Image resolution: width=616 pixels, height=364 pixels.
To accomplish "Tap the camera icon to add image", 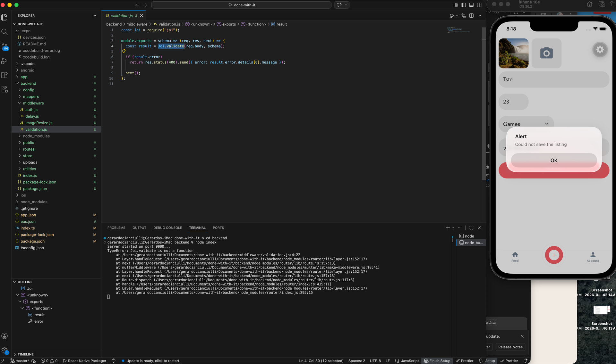I will (546, 53).
